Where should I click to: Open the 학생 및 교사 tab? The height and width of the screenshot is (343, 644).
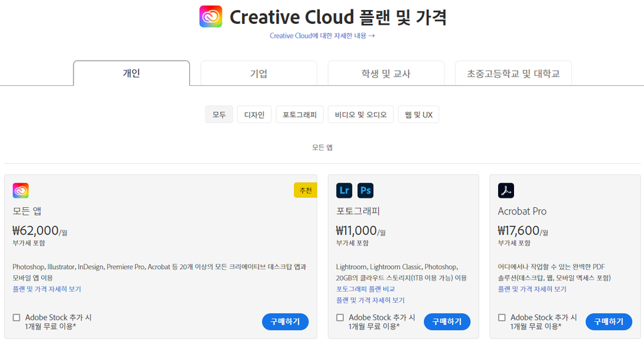click(386, 73)
